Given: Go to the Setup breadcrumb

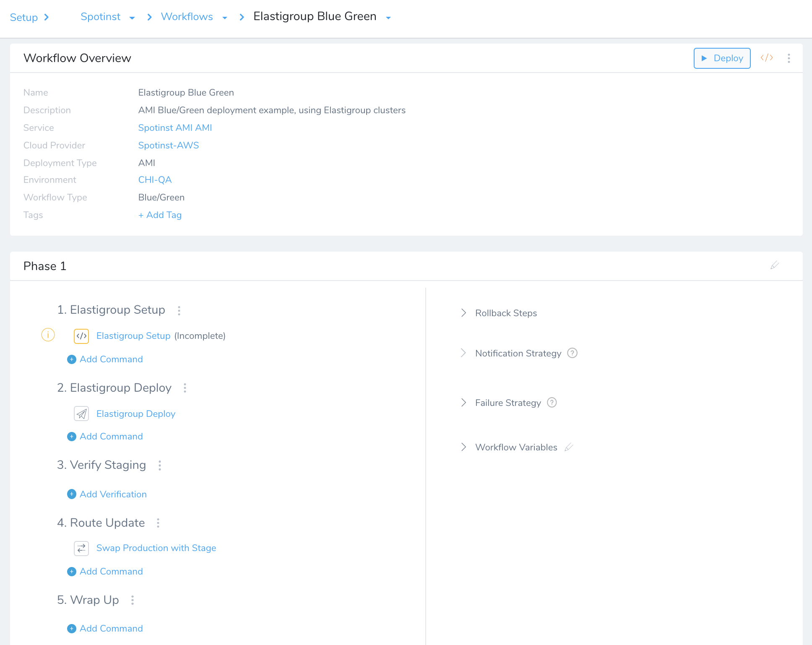Looking at the screenshot, I should pos(24,17).
